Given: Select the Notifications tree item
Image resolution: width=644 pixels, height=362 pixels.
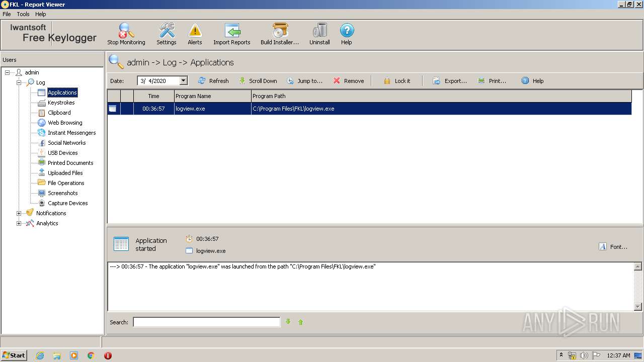Looking at the screenshot, I should point(51,213).
